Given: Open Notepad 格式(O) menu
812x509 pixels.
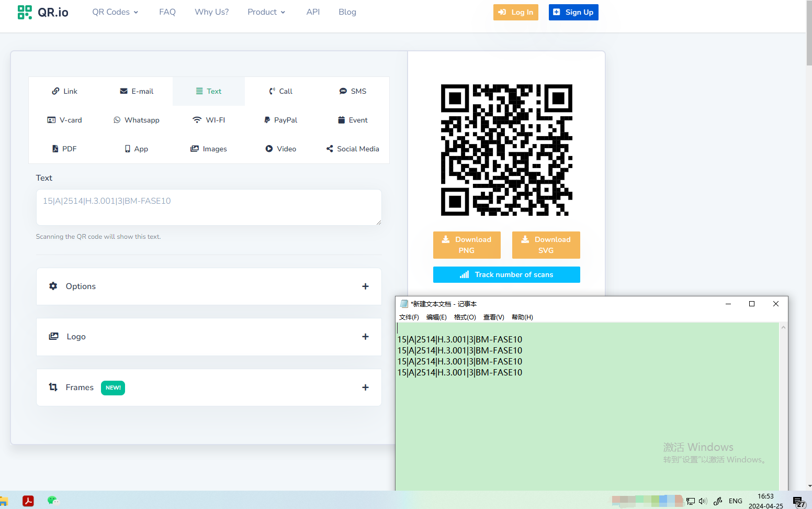Looking at the screenshot, I should pos(465,317).
